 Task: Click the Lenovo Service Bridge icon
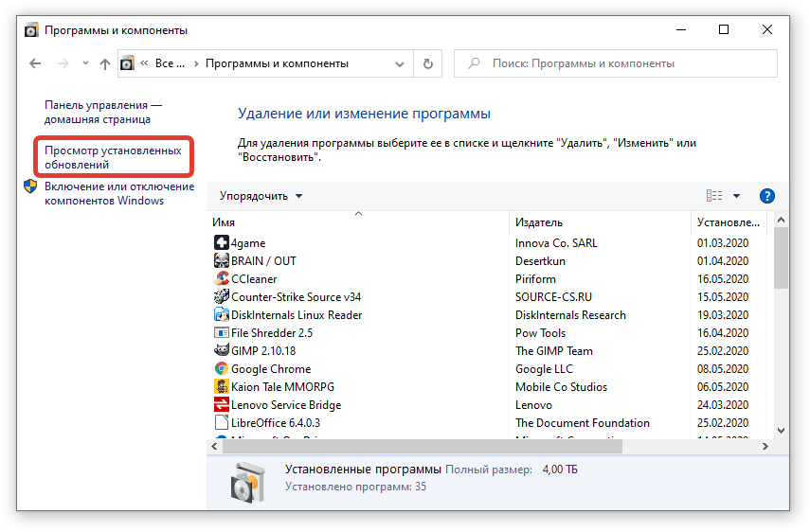tap(221, 404)
